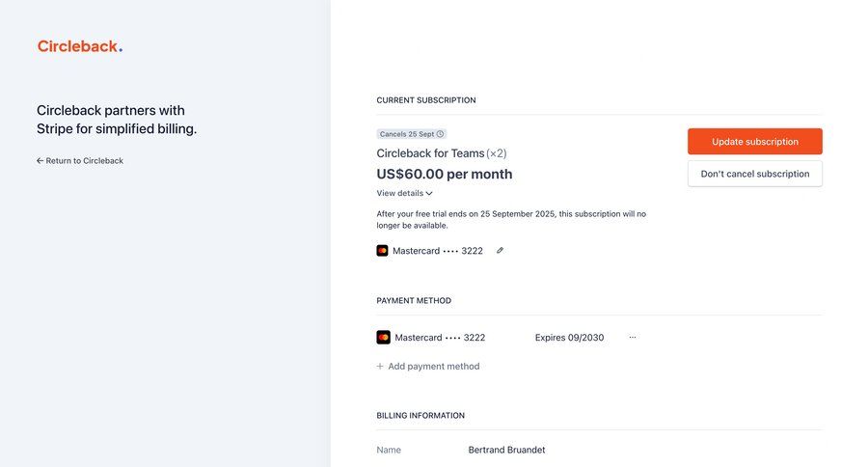
Task: Click the Bertrand Bruandet billing name
Action: pos(506,450)
